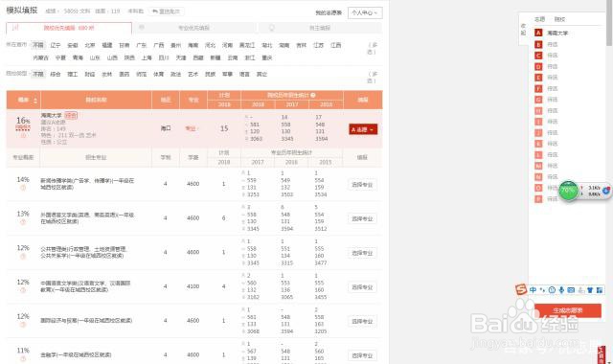Filter by province 江西
The width and height of the screenshot is (613, 364).
coord(336,45)
